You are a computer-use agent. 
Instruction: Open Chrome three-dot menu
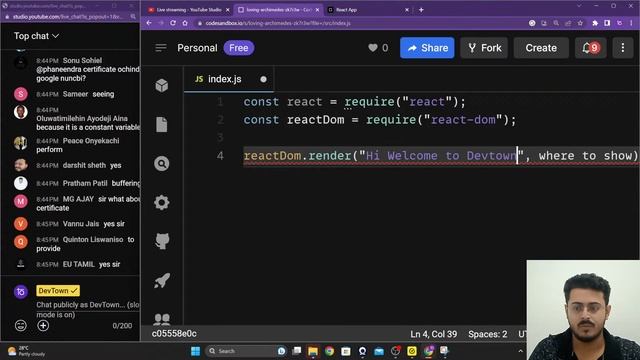coord(631,23)
